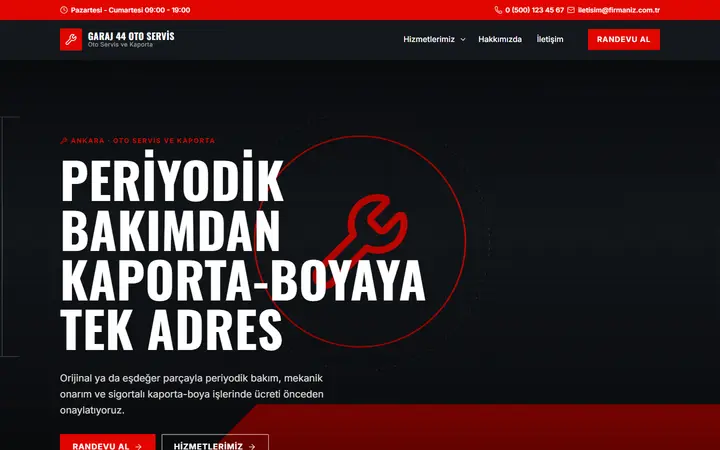Click the Oto Servis ve Kaporta tagline
720x450 pixels.
(x=120, y=45)
